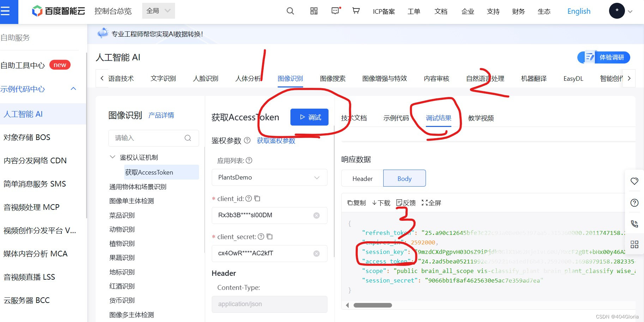The height and width of the screenshot is (322, 644).
Task: Open 产品详情 link
Action: tap(161, 115)
